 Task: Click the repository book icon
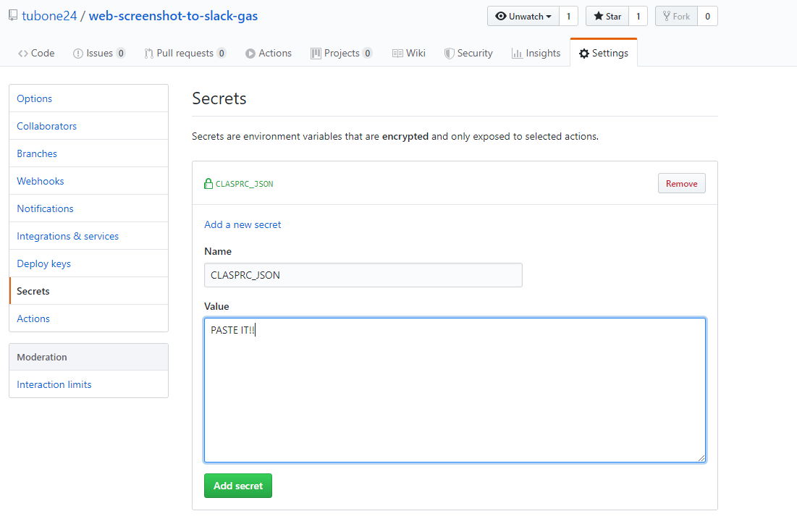[13, 16]
